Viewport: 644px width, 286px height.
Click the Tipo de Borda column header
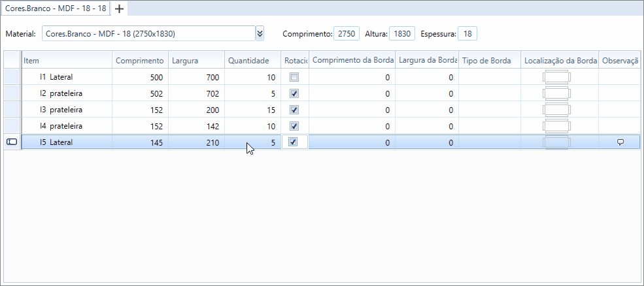pyautogui.click(x=490, y=60)
